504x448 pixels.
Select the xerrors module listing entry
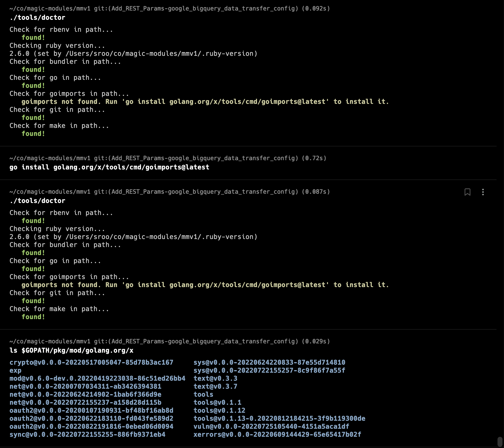coord(277,435)
